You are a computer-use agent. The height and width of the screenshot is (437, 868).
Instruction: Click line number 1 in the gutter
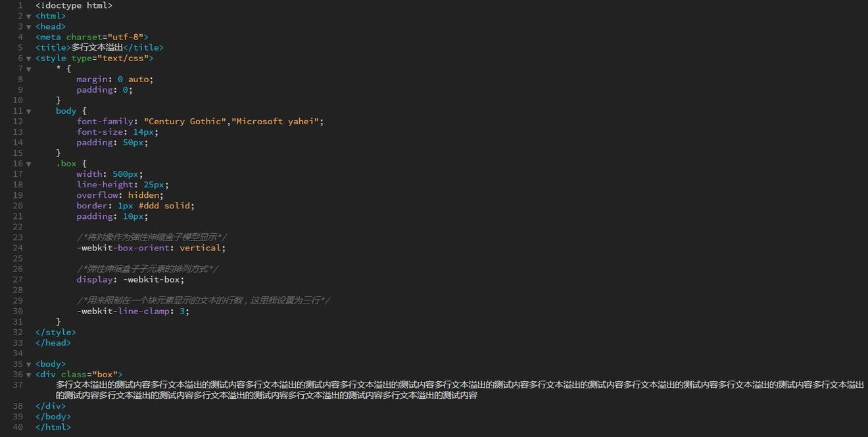coord(20,5)
